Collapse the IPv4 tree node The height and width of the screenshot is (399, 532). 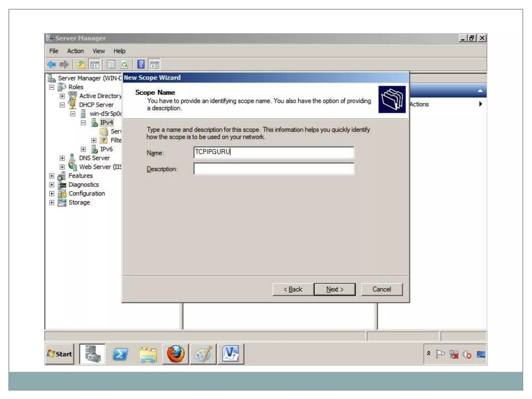coord(83,123)
